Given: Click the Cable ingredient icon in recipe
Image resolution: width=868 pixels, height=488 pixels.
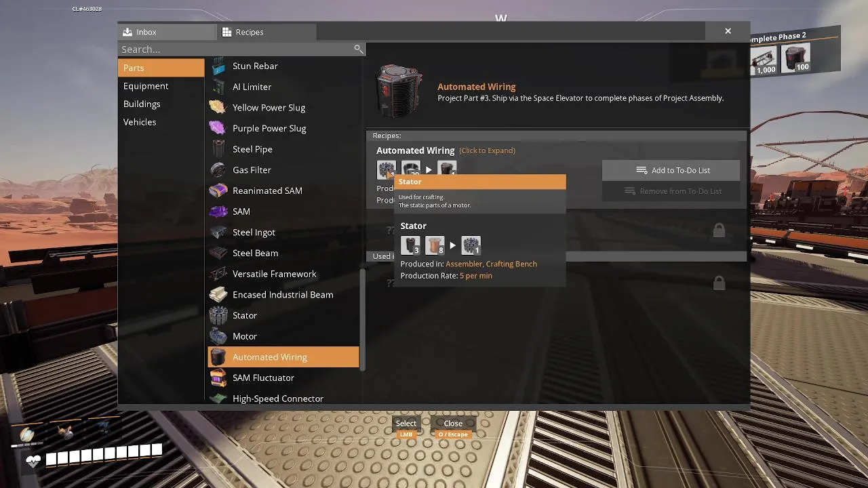Looking at the screenshot, I should coord(411,169).
